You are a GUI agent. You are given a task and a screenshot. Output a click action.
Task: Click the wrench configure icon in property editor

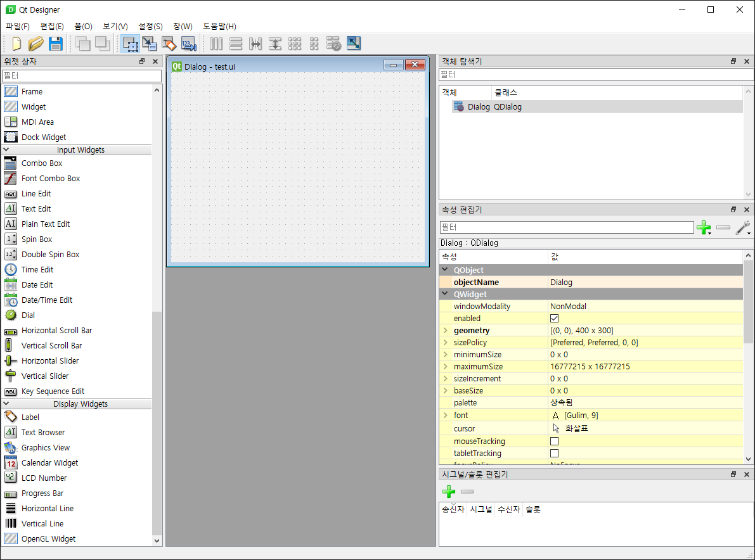coord(743,227)
